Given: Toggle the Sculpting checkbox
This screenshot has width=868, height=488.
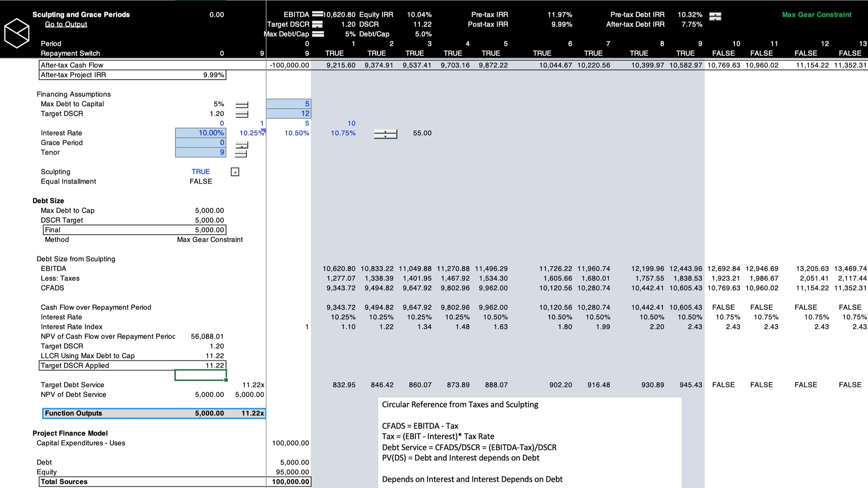Looking at the screenshot, I should point(235,172).
